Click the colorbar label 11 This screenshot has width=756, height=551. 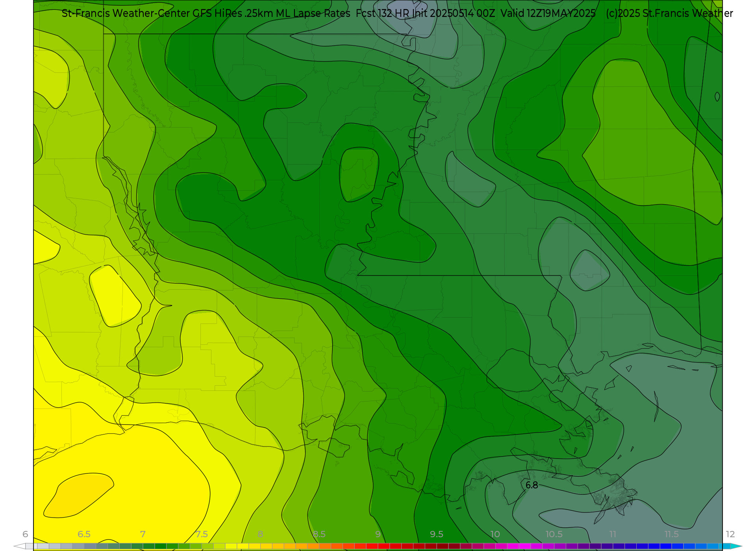coord(613,534)
